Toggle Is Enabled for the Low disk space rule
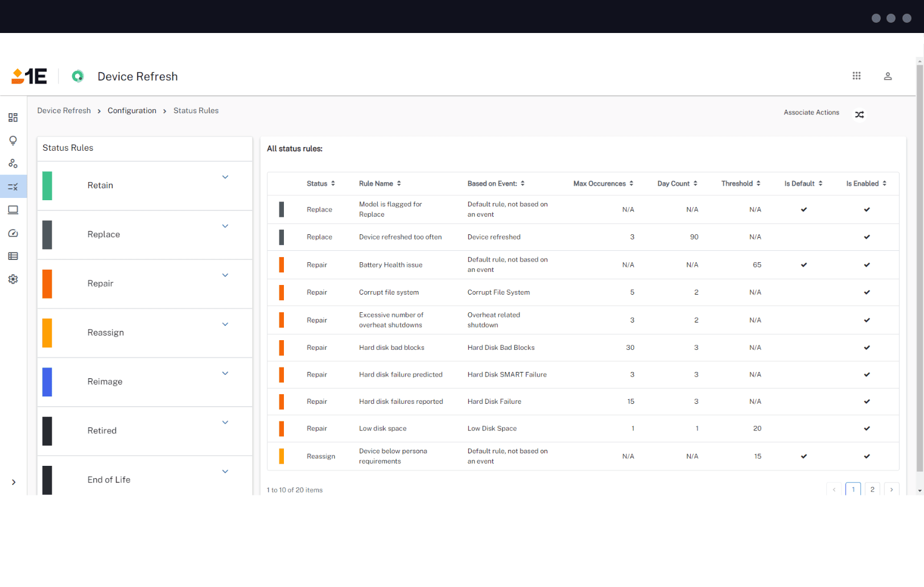 [867, 428]
